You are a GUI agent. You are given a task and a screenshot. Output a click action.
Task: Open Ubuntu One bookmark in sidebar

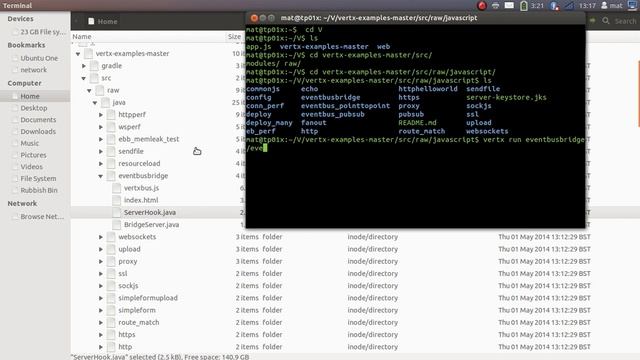point(39,58)
